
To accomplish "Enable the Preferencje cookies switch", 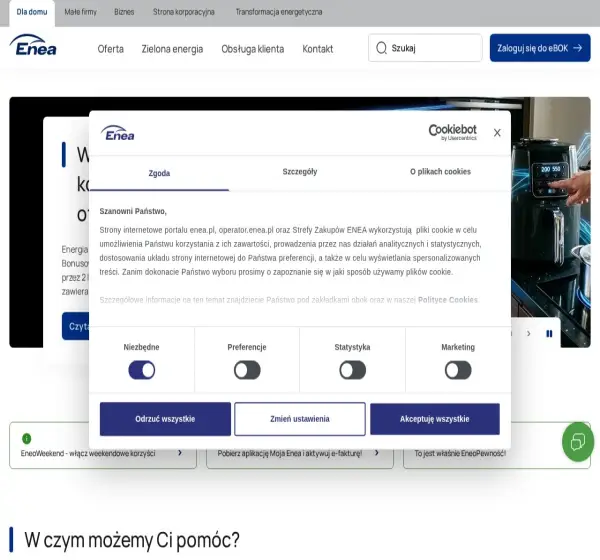I will (247, 370).
